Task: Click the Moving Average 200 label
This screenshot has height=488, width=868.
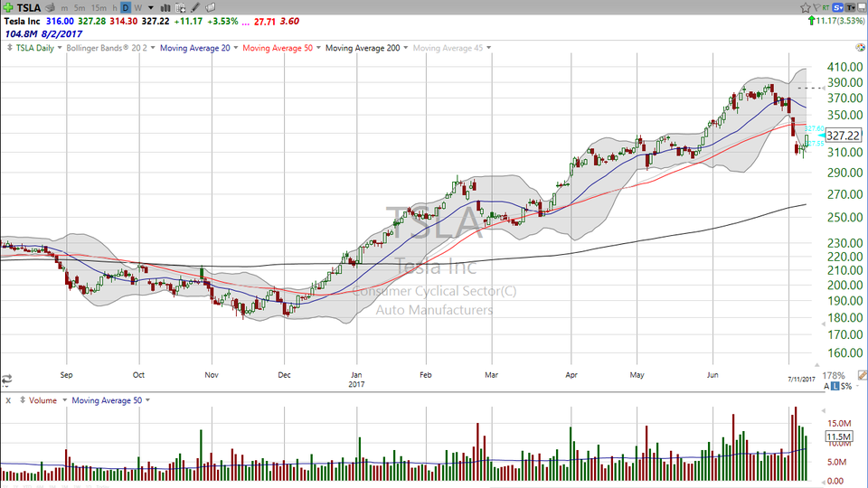Action: (x=363, y=48)
